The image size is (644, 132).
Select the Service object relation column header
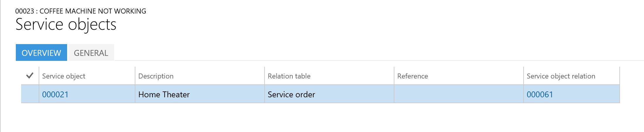tap(561, 76)
